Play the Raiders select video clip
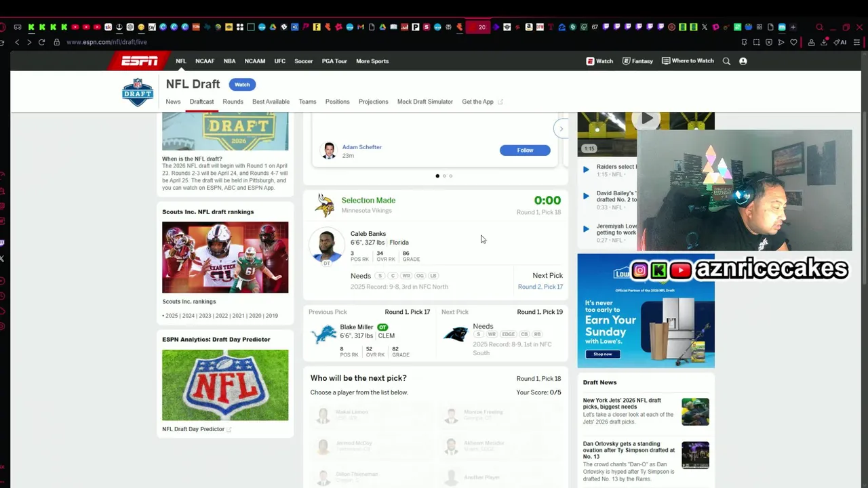The image size is (868, 488). point(586,169)
